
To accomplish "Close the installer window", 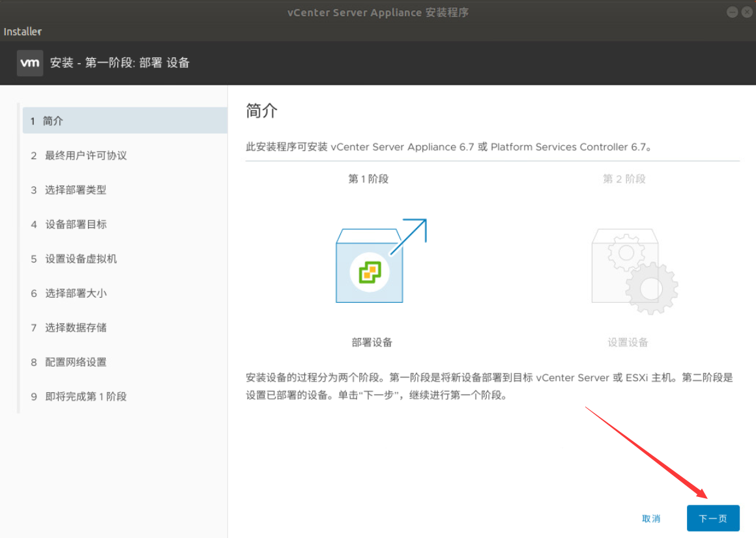I will click(x=747, y=12).
